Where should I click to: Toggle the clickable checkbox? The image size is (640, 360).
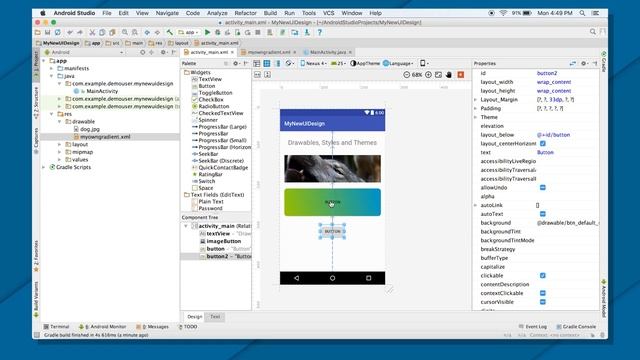coord(543,276)
